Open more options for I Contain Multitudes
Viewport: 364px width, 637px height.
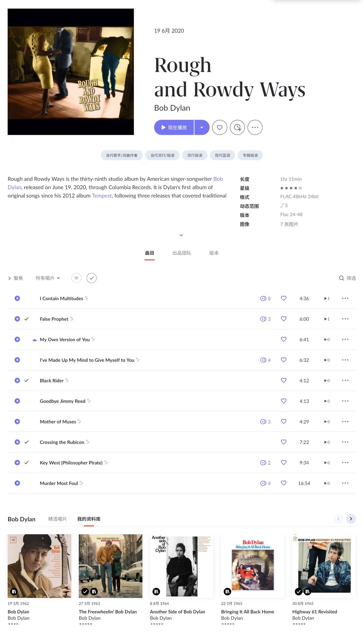[x=345, y=298]
